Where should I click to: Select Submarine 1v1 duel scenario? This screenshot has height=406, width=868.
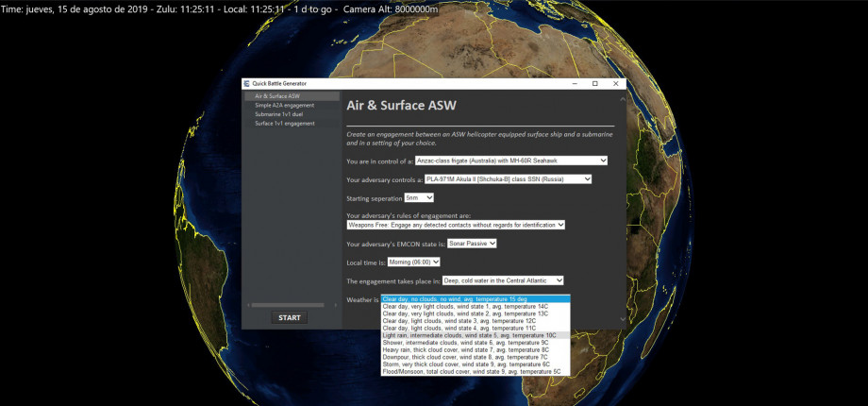coord(292,114)
